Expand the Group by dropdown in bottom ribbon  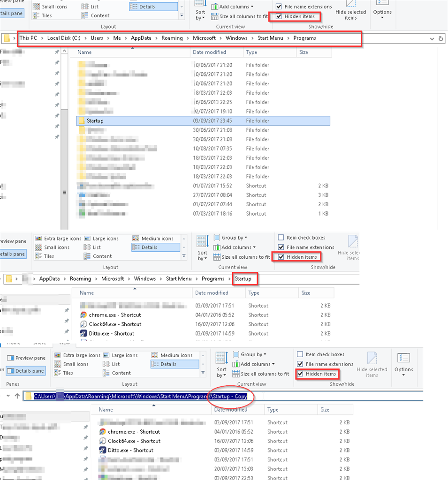point(250,354)
